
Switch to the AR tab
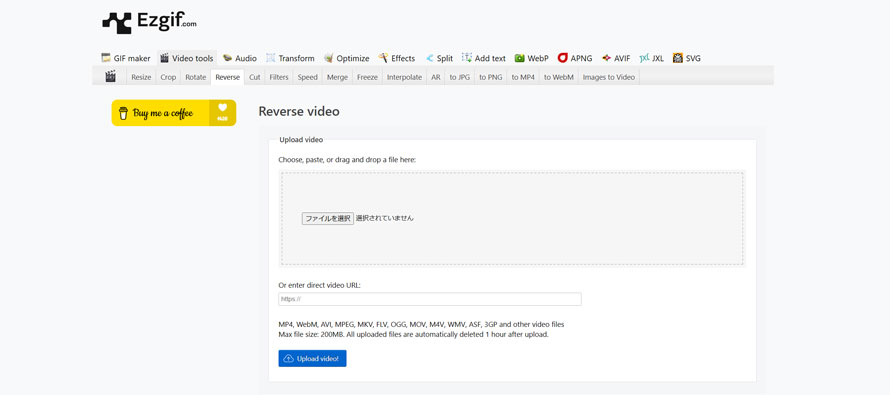pyautogui.click(x=436, y=77)
